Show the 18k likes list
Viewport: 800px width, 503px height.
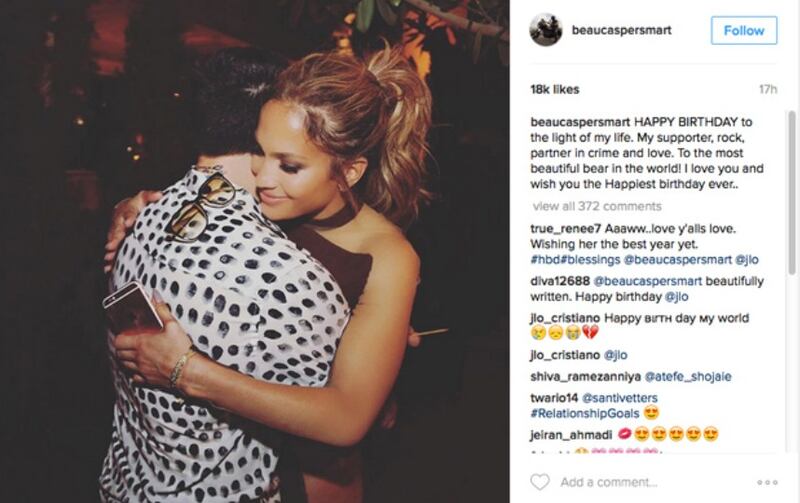(x=555, y=89)
